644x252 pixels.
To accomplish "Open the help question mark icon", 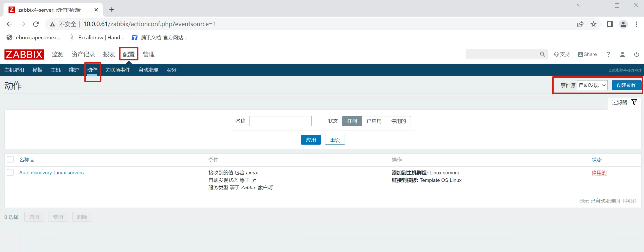I will (608, 54).
